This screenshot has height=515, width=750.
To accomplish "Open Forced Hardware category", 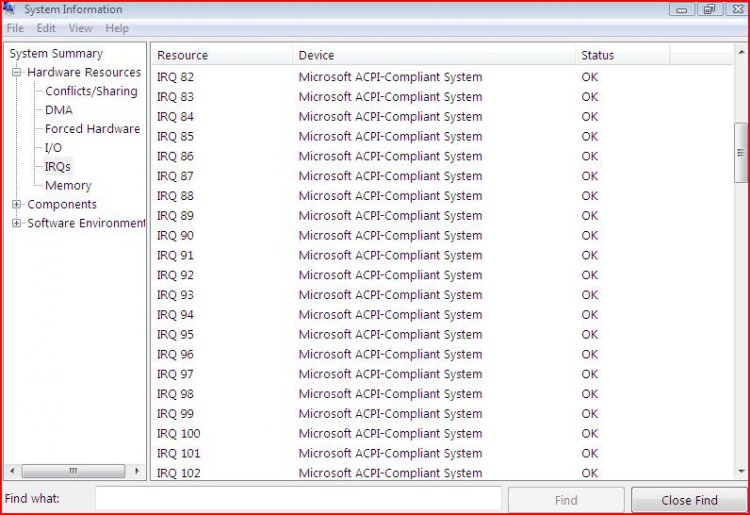I will [92, 129].
